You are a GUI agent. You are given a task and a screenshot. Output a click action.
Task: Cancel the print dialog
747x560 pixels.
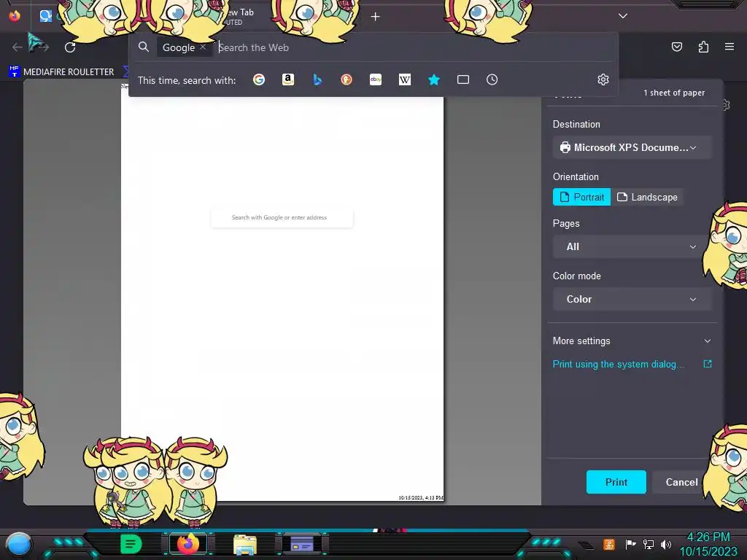coord(681,482)
